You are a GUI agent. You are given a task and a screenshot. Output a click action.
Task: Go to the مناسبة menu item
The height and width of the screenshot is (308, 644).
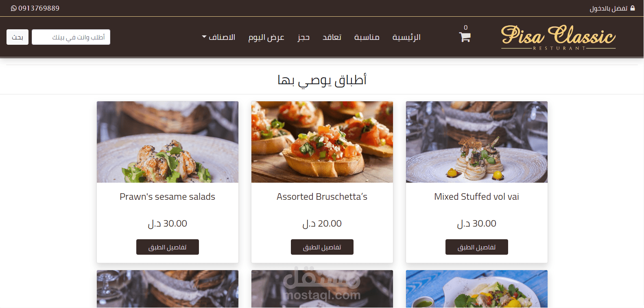pyautogui.click(x=367, y=37)
